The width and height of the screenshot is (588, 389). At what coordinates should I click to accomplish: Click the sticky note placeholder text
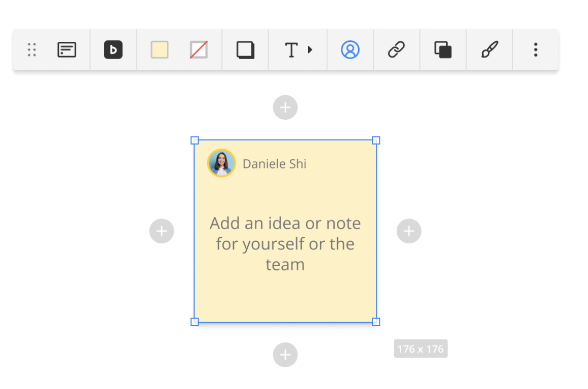click(285, 244)
